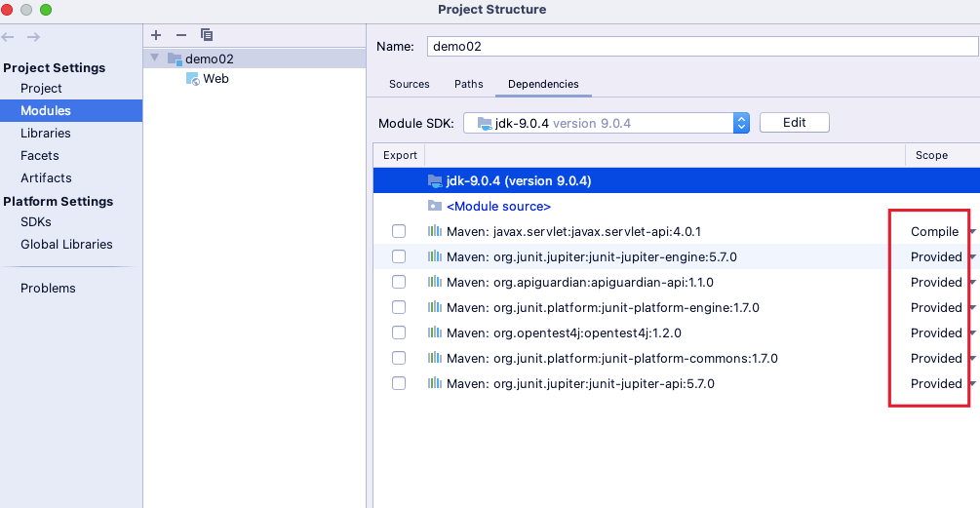The image size is (980, 508).
Task: Enable export for junit-jupiter-api dependency
Action: click(399, 383)
